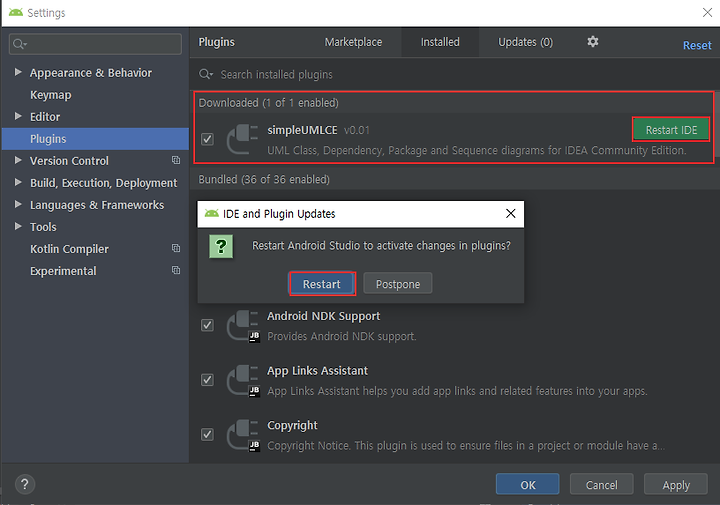Switch to the Installed tab
The image size is (720, 505).
(440, 42)
